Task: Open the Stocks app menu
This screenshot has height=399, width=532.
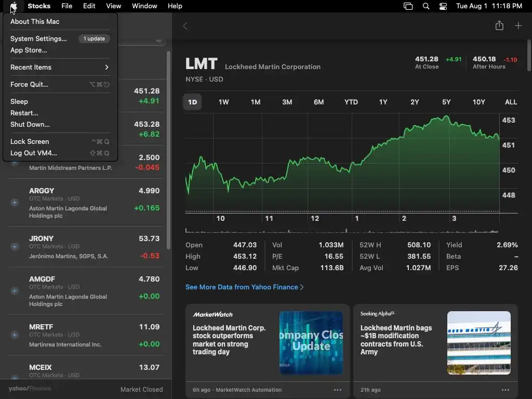Action: coord(39,6)
